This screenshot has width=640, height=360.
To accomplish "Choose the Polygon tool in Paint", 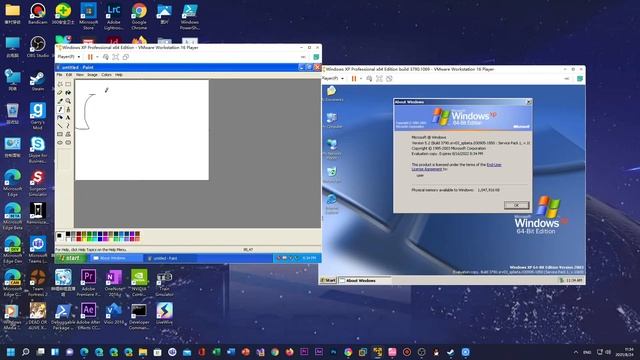I will coord(68,134).
